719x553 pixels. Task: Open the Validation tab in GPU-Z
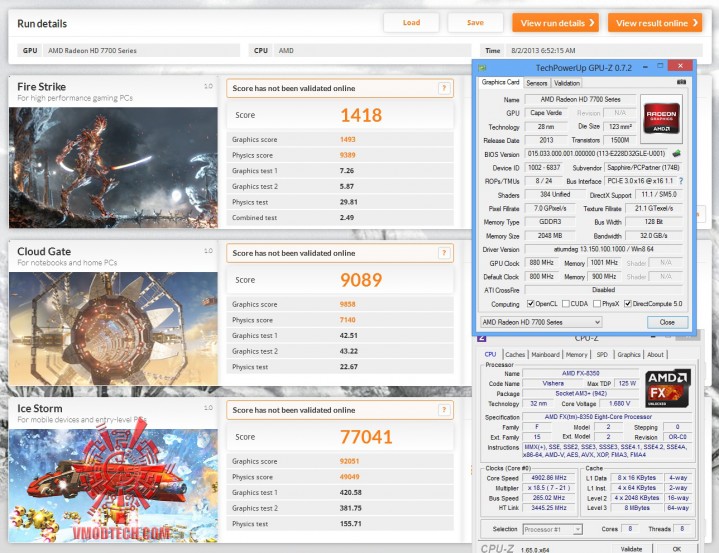[x=567, y=83]
